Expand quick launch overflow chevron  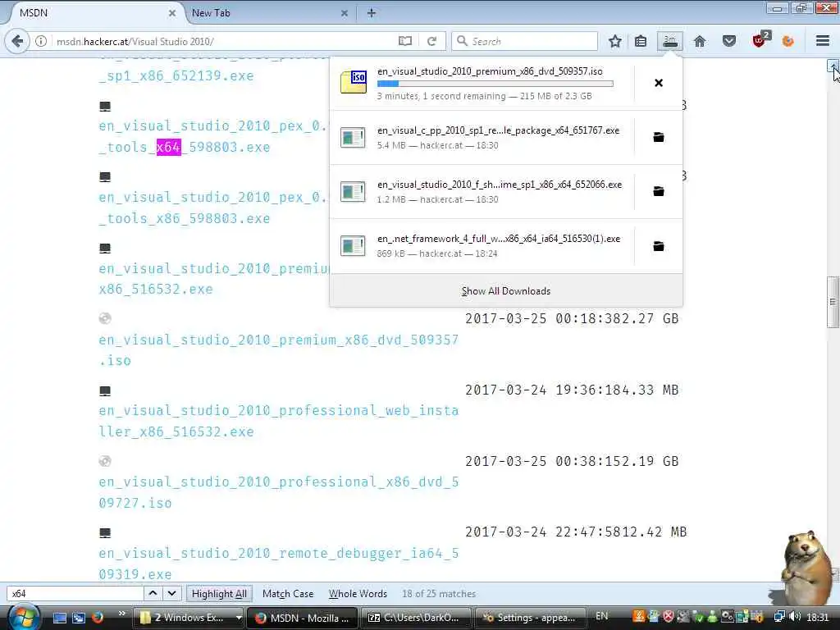tap(121, 614)
